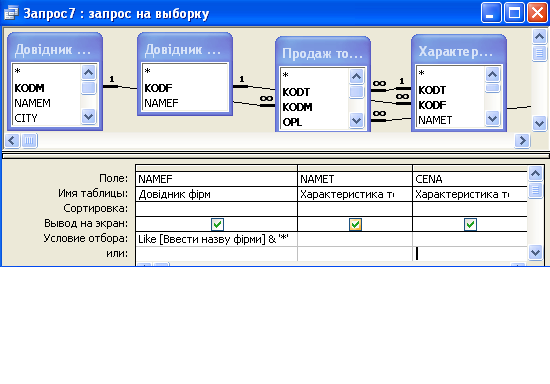
Task: Uncheck show-on-screen box for CENA column
Action: (470, 224)
